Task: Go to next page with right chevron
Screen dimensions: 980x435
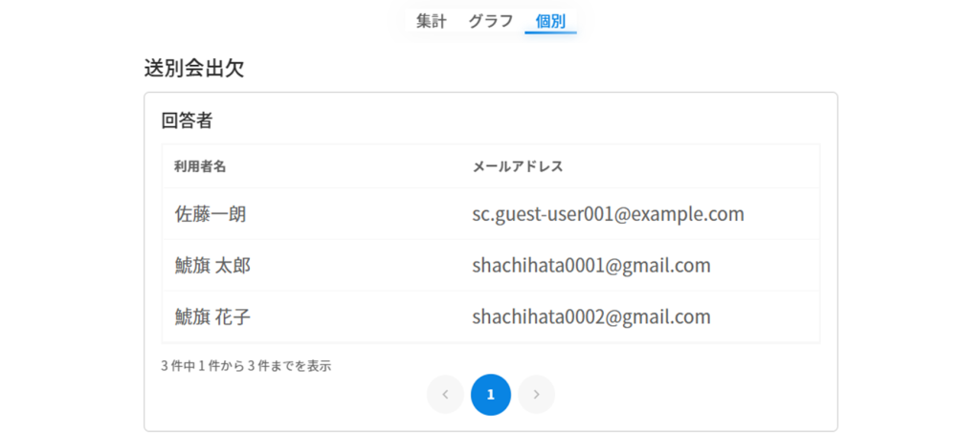Action: tap(536, 394)
